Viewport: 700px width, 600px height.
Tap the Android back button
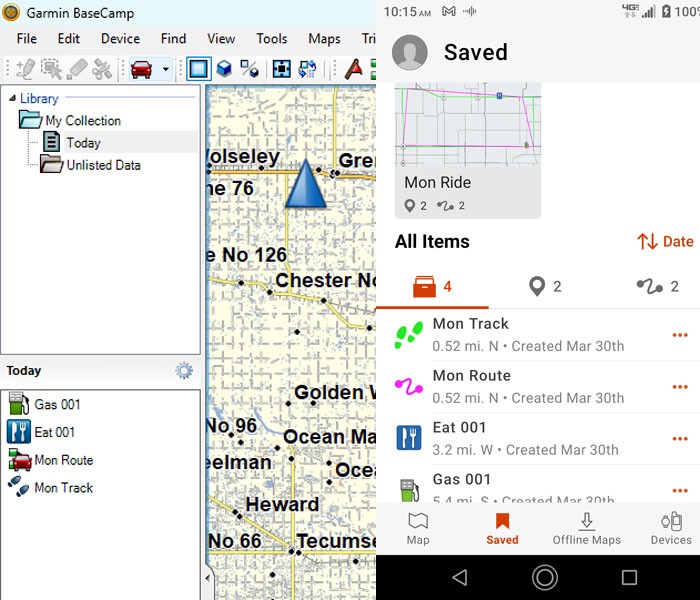click(460, 577)
